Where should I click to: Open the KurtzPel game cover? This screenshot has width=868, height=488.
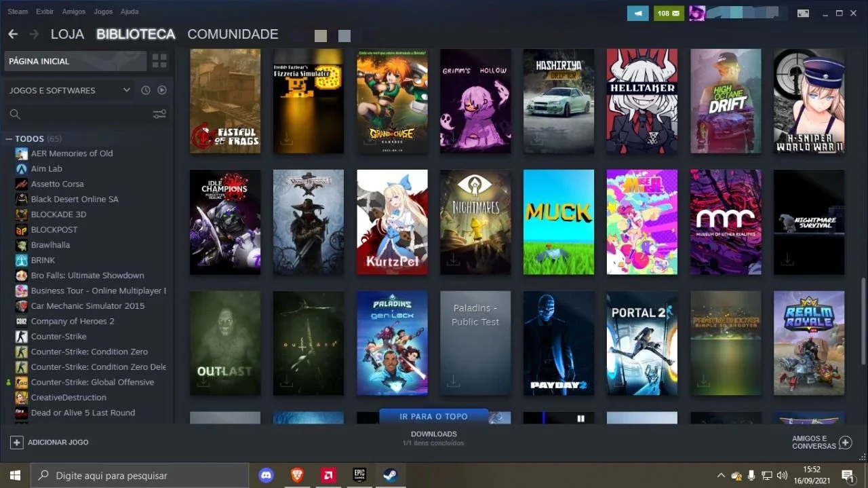click(392, 222)
